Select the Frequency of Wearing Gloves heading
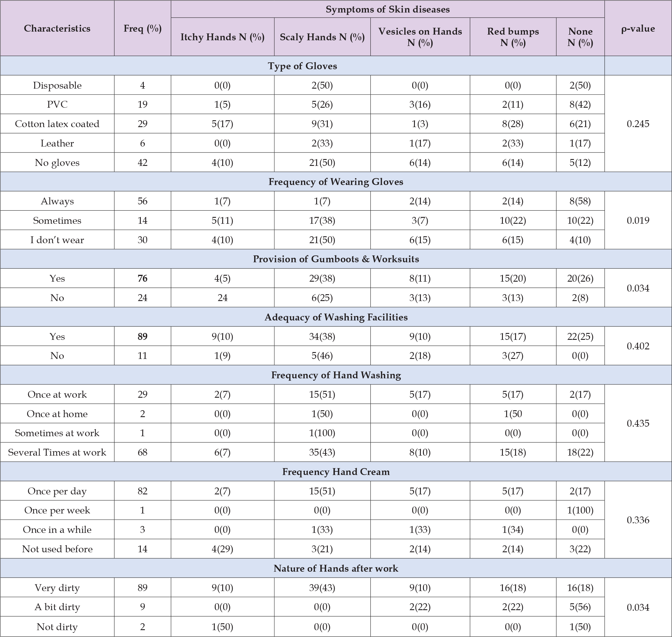Viewport: 672px width, 637px height. point(336,182)
